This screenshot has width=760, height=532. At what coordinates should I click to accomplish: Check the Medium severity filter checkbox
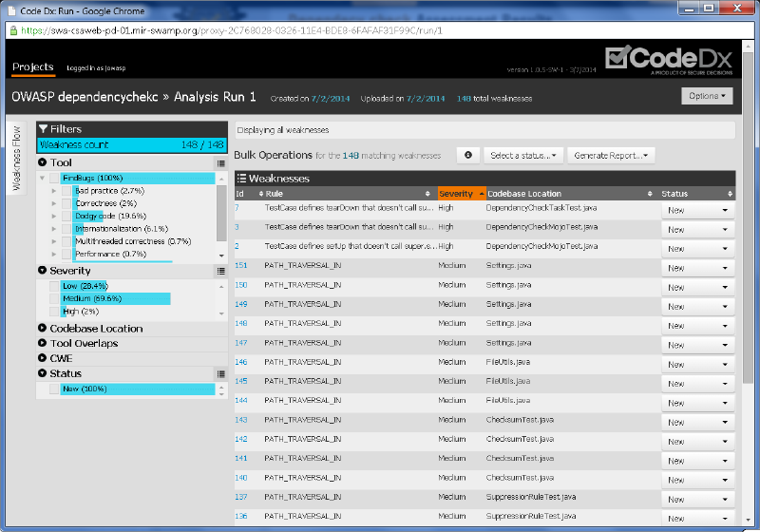click(x=55, y=298)
